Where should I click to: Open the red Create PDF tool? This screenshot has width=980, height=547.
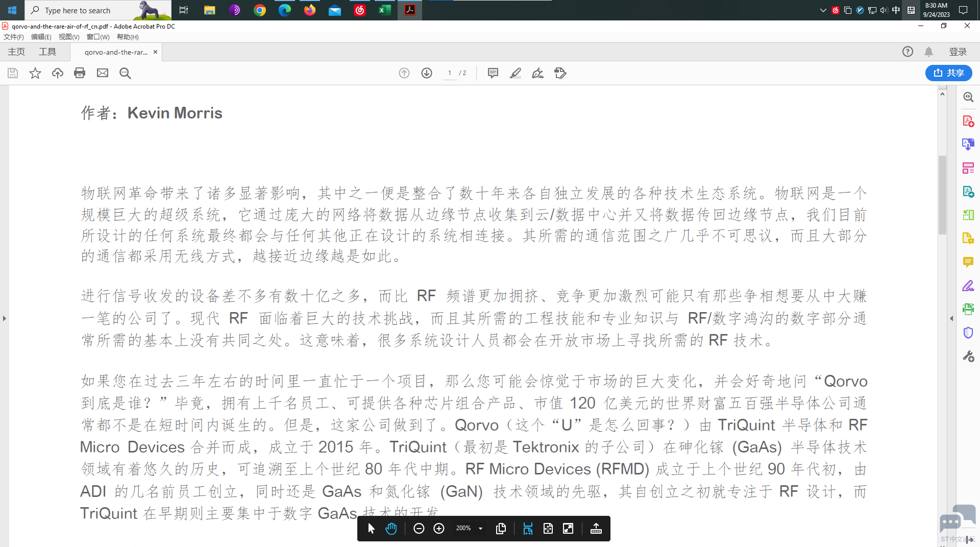(x=968, y=121)
